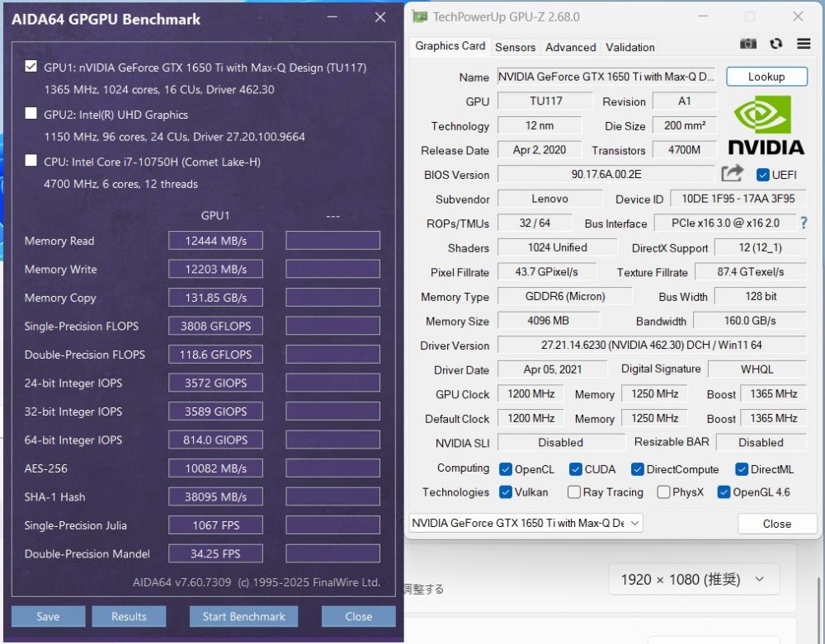Screen dimensions: 825x644
Task: Click the Bus Interface question mark icon
Action: point(803,223)
